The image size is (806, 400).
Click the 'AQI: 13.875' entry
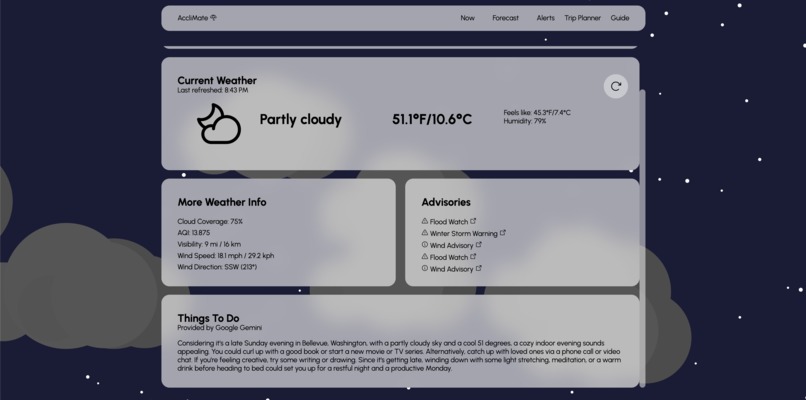(x=194, y=233)
